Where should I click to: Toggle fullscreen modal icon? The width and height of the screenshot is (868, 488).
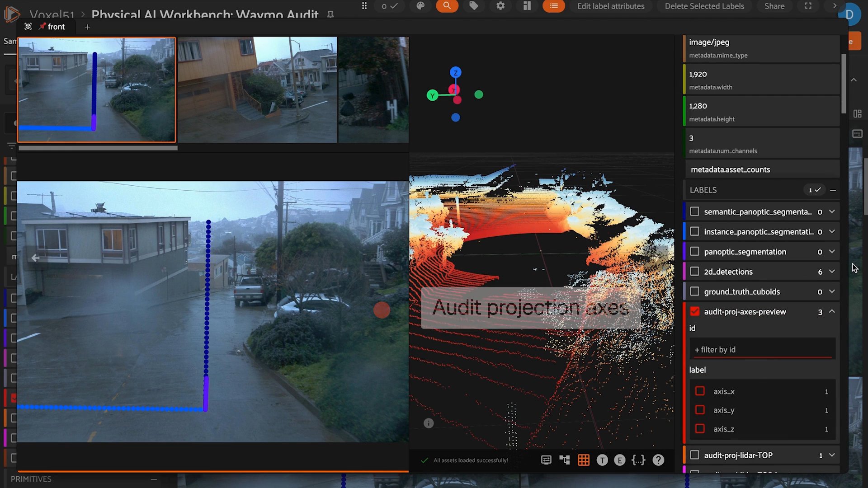(x=808, y=6)
